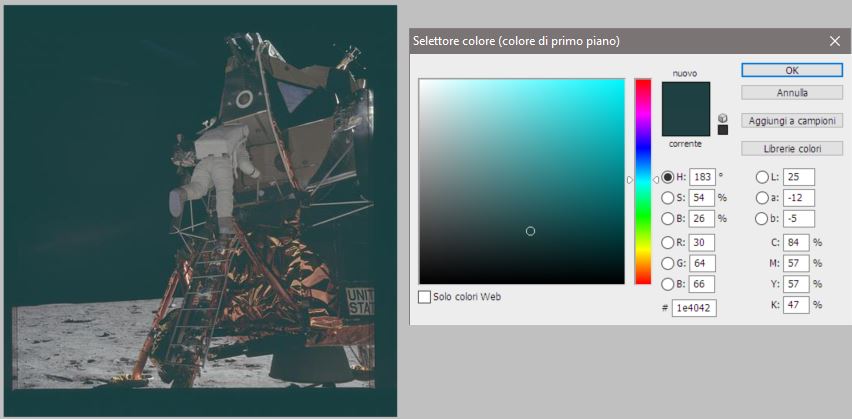Select the S saturation radio button
The width and height of the screenshot is (852, 419).
[x=667, y=198]
